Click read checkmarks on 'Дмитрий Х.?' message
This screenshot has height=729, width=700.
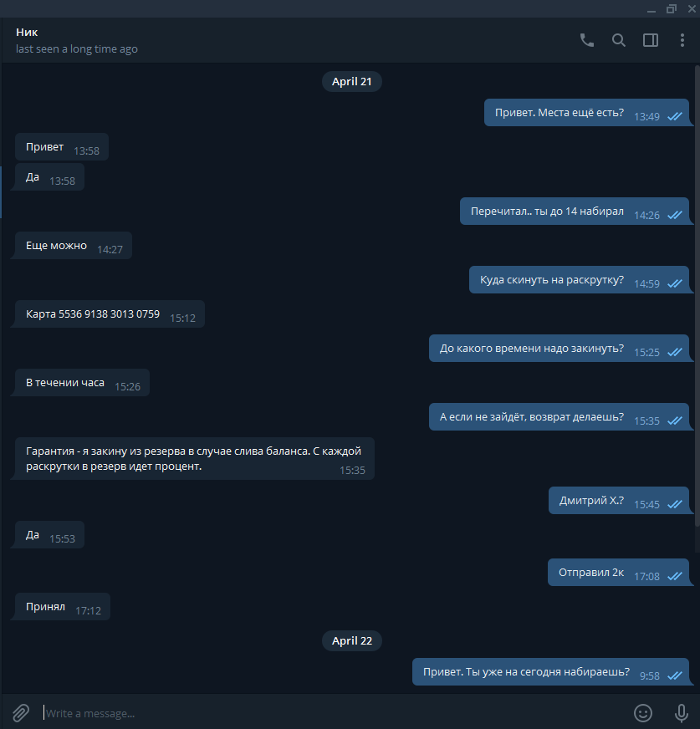click(674, 504)
